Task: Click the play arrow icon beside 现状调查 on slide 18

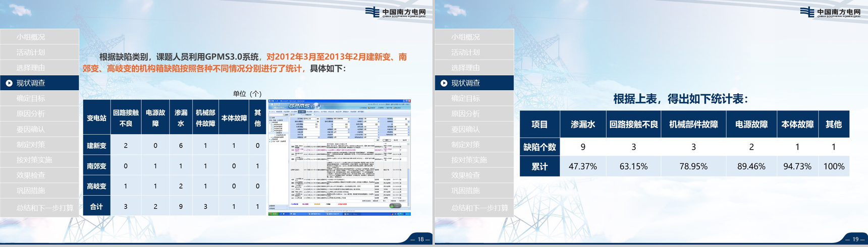Action: 9,83
